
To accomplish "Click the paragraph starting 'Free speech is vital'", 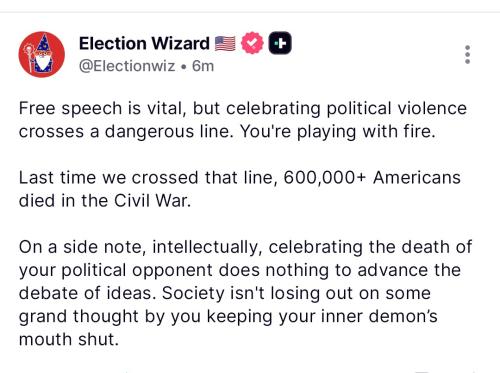I will [x=243, y=120].
